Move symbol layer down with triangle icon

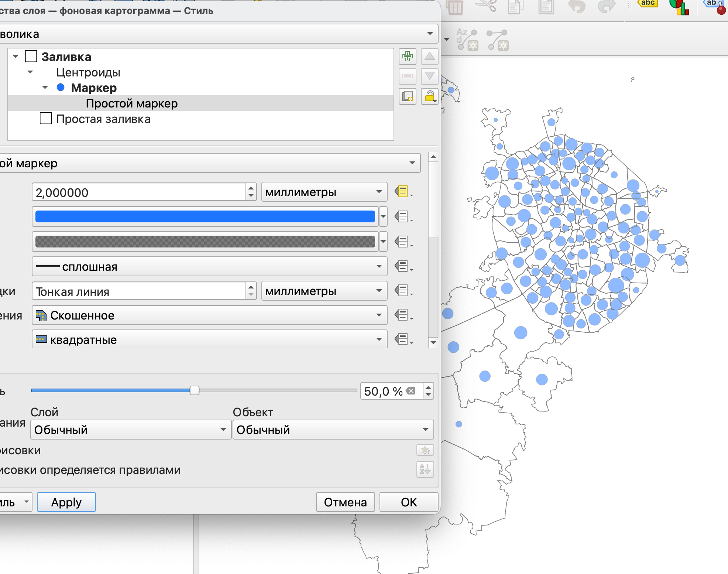429,76
